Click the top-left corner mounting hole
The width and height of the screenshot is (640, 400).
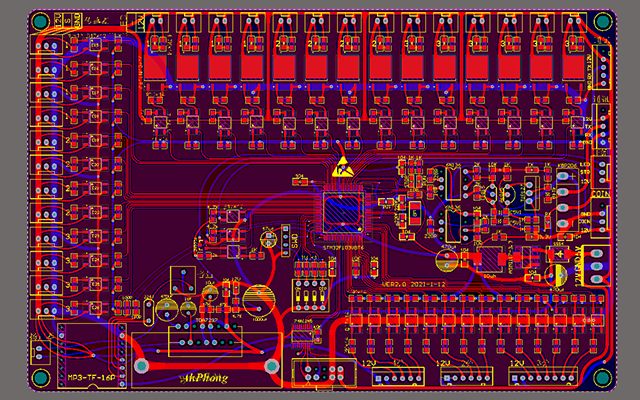(x=40, y=21)
